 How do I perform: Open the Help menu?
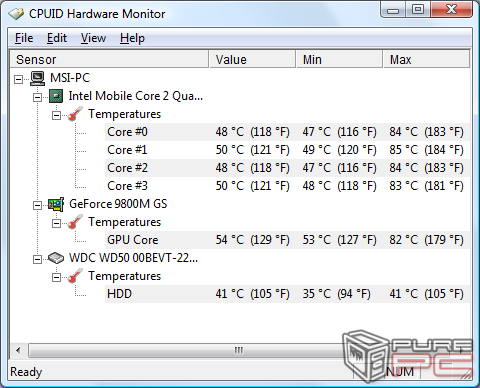tap(132, 38)
